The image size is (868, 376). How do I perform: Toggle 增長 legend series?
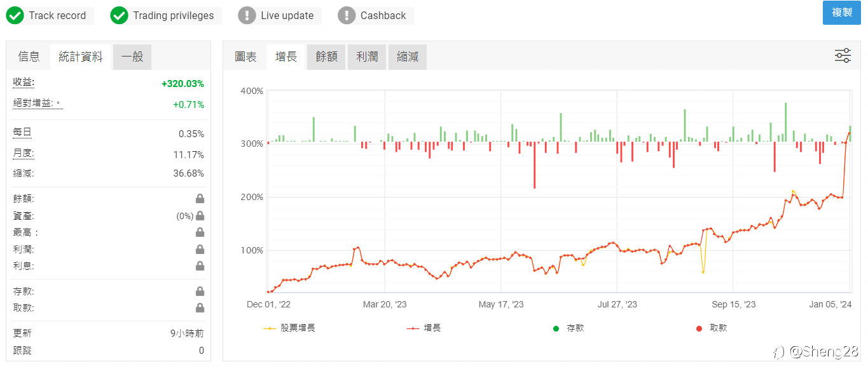424,328
